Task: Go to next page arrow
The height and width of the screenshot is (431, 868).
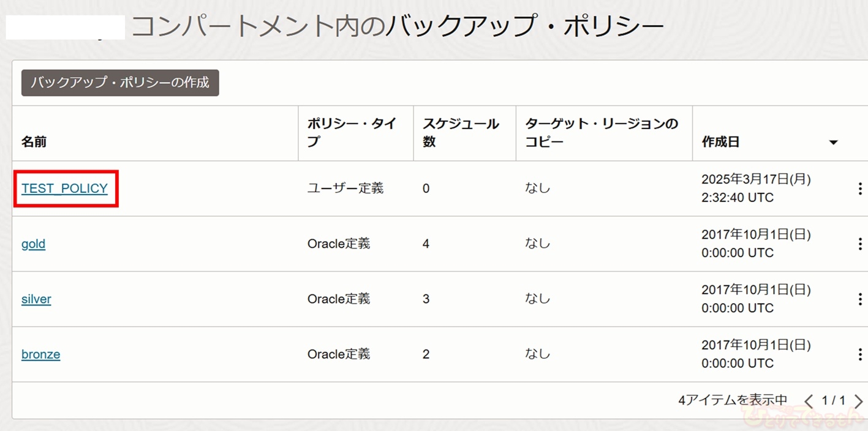Action: (x=858, y=401)
